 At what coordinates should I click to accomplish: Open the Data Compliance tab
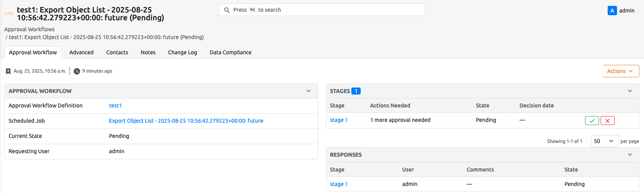230,52
